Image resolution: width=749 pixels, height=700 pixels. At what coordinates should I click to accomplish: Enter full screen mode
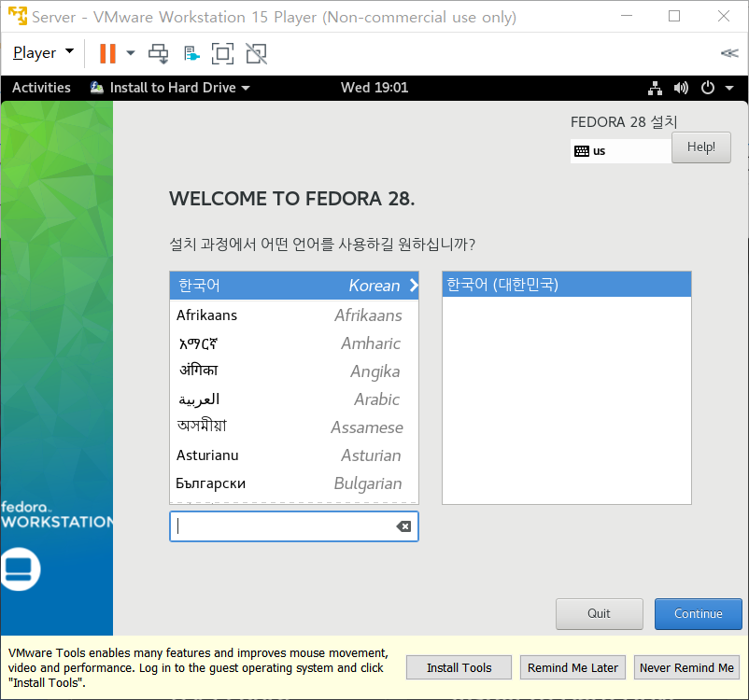222,53
